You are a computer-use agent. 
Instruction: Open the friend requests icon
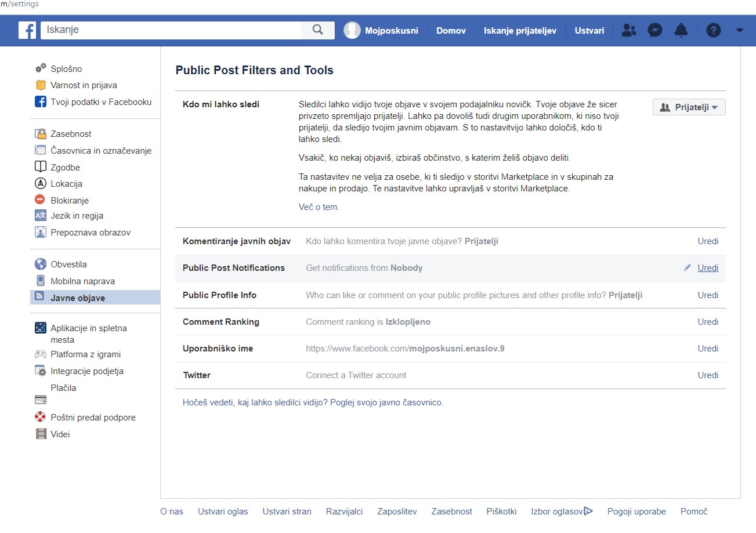[628, 31]
